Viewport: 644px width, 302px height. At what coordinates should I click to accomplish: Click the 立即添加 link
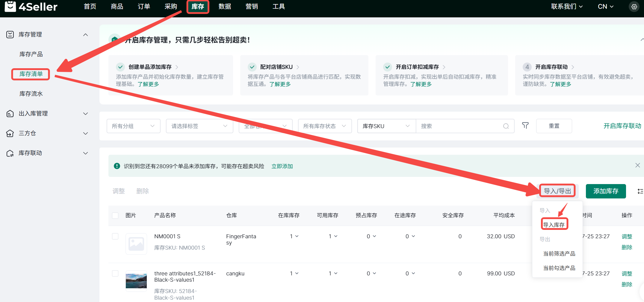tap(282, 166)
